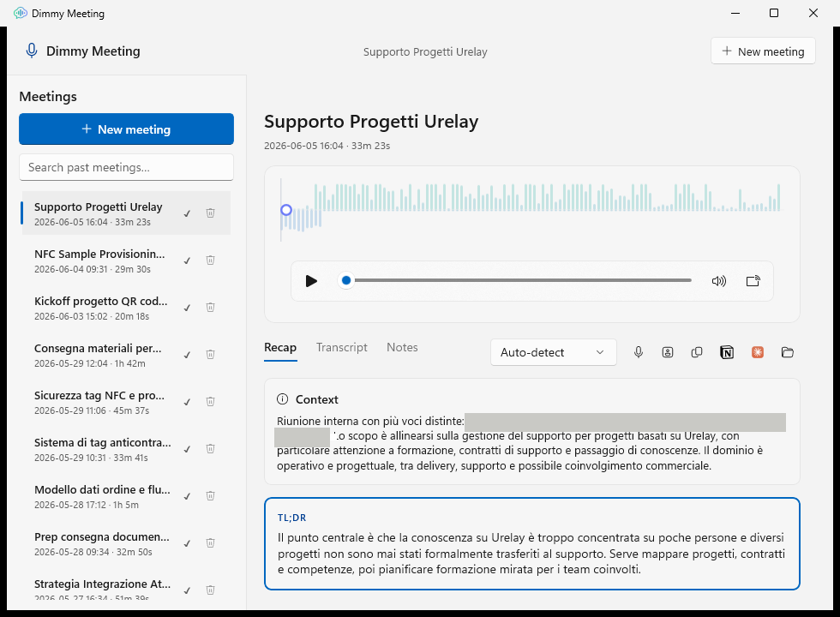840x617 pixels.
Task: Click the blue New meeting sidebar button
Action: coord(127,129)
